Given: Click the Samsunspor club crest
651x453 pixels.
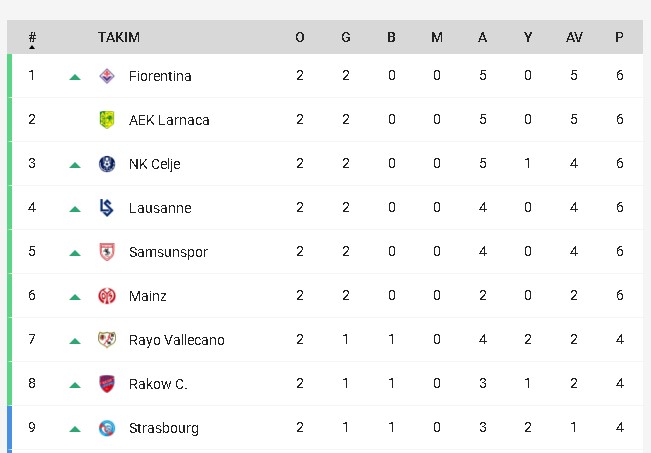Looking at the screenshot, I should pyautogui.click(x=107, y=252).
